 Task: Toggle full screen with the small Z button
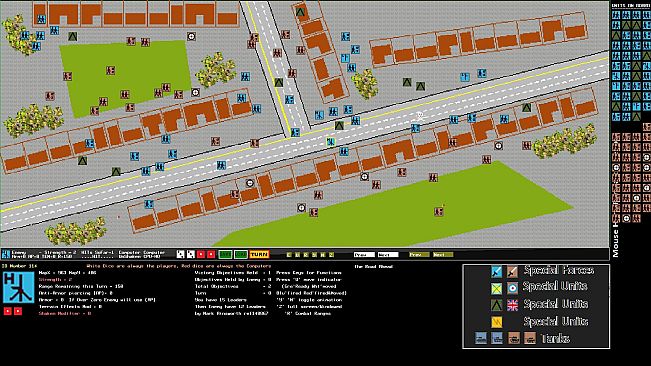point(331,254)
